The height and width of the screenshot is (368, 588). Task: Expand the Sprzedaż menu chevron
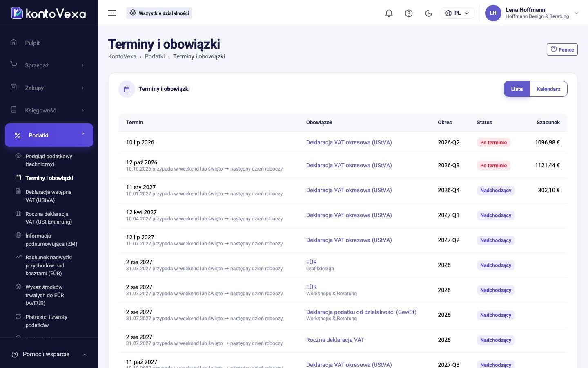83,65
